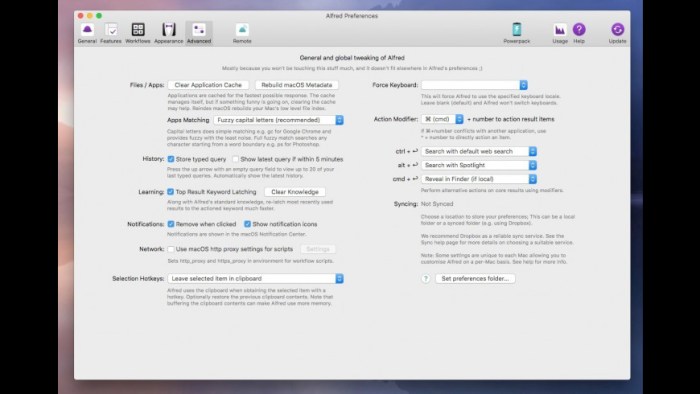The image size is (700, 394).
Task: Open Alfred Help
Action: coord(579,33)
